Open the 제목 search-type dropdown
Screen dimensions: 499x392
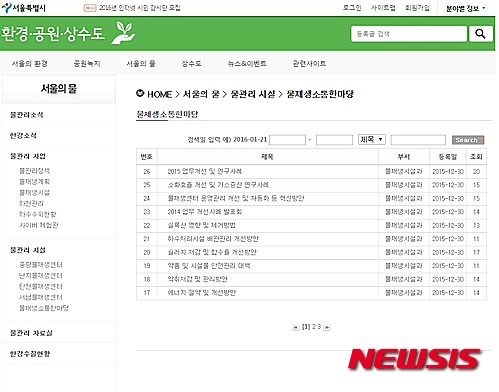click(372, 139)
